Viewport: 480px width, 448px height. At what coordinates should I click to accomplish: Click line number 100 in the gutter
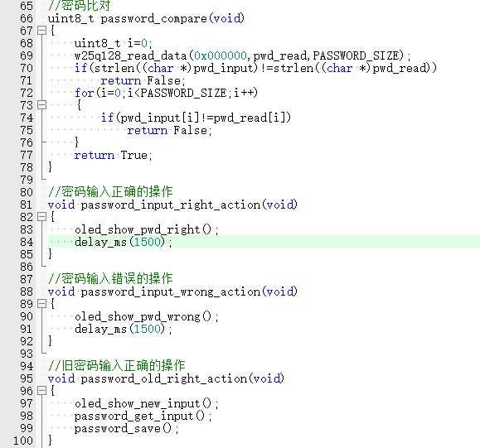(x=23, y=441)
